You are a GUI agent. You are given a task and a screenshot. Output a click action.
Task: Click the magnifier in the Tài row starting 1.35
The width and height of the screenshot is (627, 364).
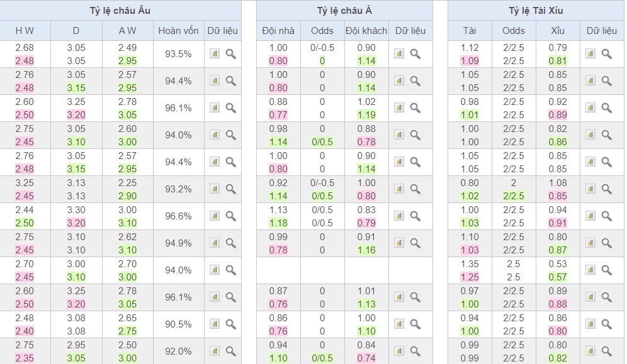coord(607,270)
